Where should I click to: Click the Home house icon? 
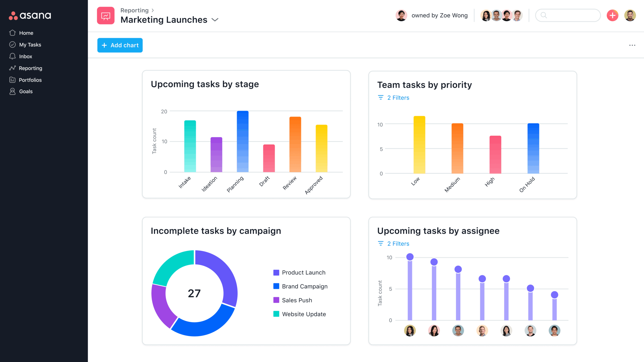tap(12, 33)
